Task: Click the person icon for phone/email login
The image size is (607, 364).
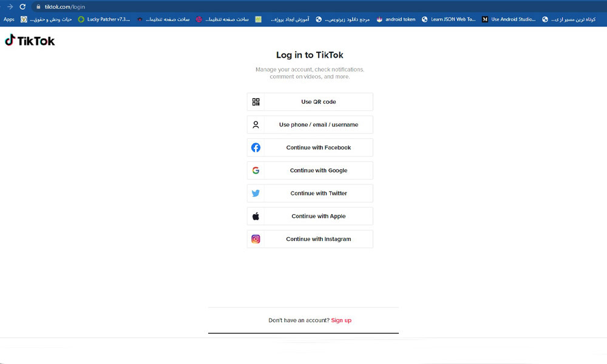Action: (x=256, y=125)
